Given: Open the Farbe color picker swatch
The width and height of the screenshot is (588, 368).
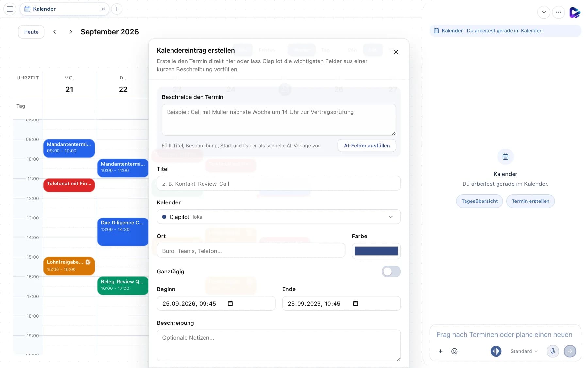Looking at the screenshot, I should point(376,251).
